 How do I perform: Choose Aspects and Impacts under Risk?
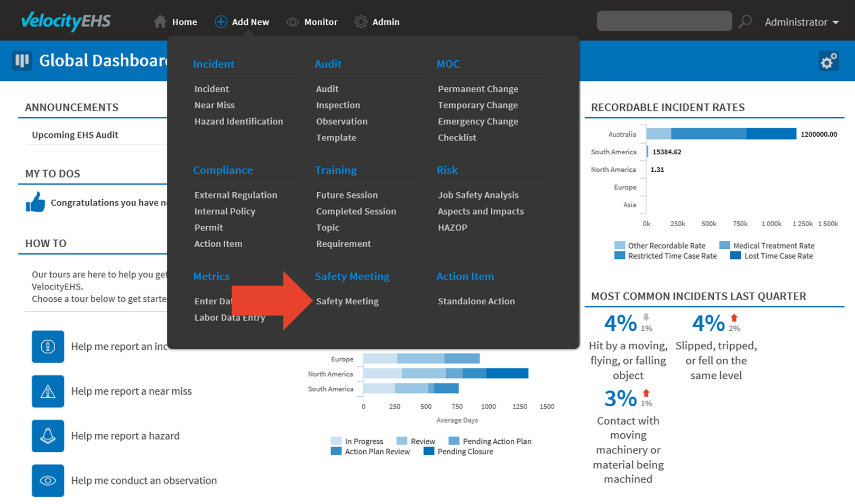(481, 211)
